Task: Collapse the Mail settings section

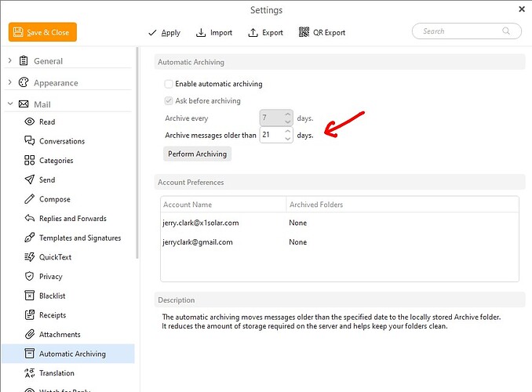Action: [9, 104]
